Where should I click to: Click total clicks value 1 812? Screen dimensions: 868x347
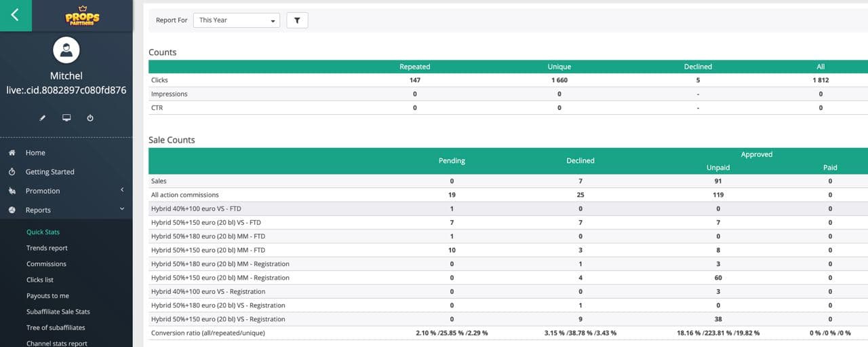pyautogui.click(x=821, y=80)
